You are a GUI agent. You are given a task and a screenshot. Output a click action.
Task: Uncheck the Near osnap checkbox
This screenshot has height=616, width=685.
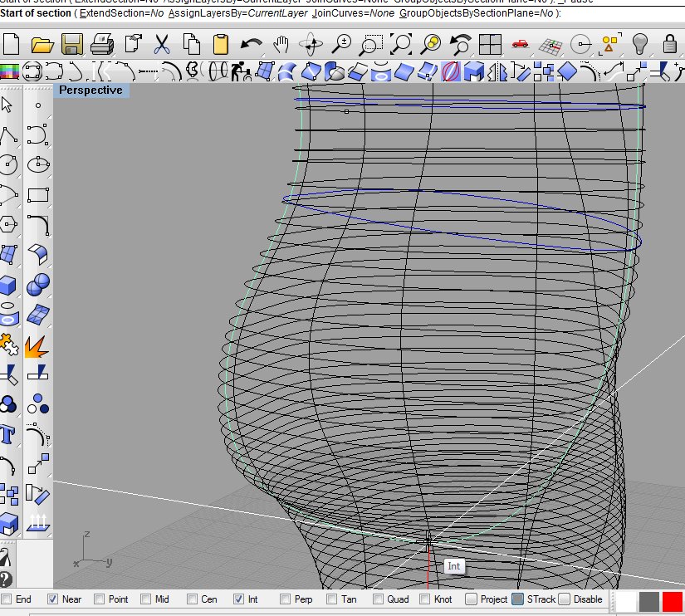(53, 599)
